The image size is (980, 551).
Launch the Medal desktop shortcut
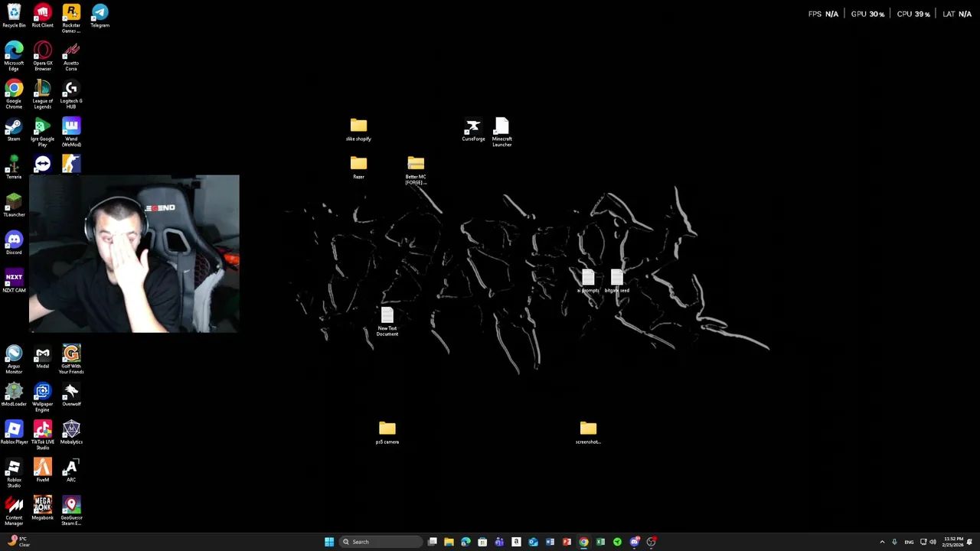point(42,357)
